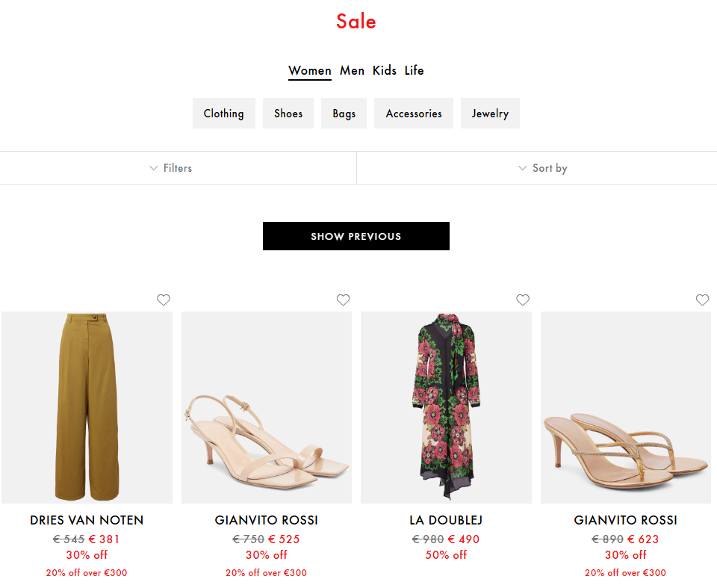Wishlist the gold Gianvito Rossi thong sandals
Image resolution: width=717 pixels, height=588 pixels.
pos(702,300)
